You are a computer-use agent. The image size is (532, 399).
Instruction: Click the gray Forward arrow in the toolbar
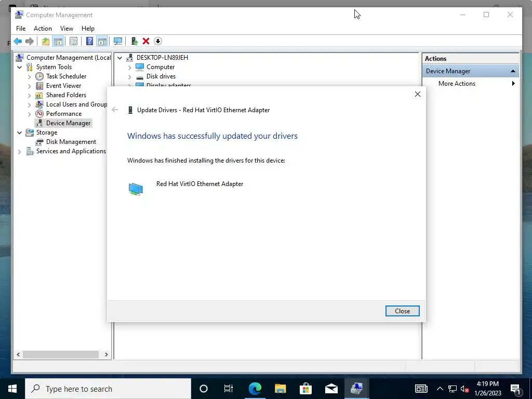pos(30,42)
